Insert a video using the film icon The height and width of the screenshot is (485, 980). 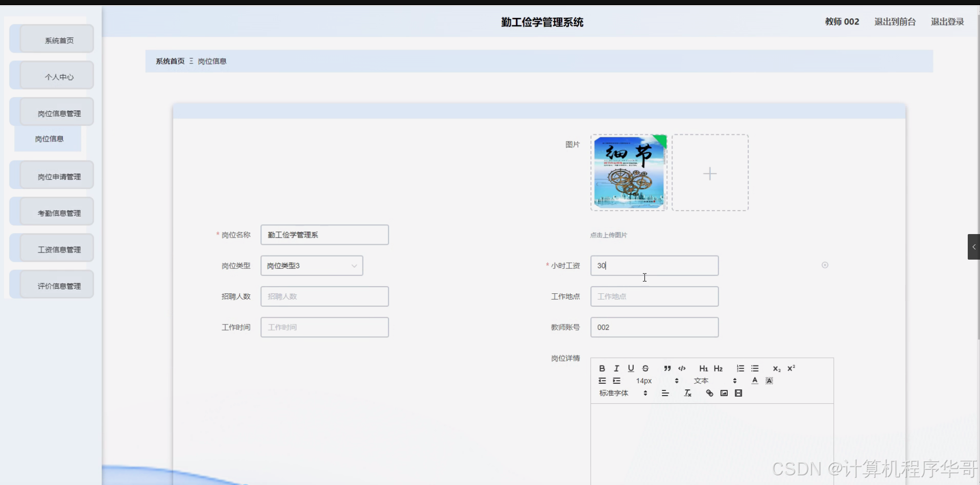pyautogui.click(x=739, y=393)
